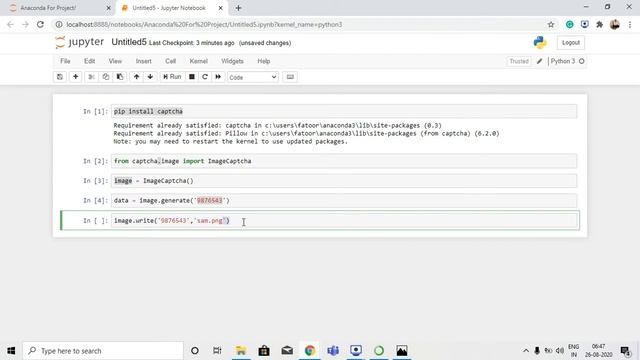Image resolution: width=640 pixels, height=360 pixels.
Task: Run the selected cell
Action: 172,77
